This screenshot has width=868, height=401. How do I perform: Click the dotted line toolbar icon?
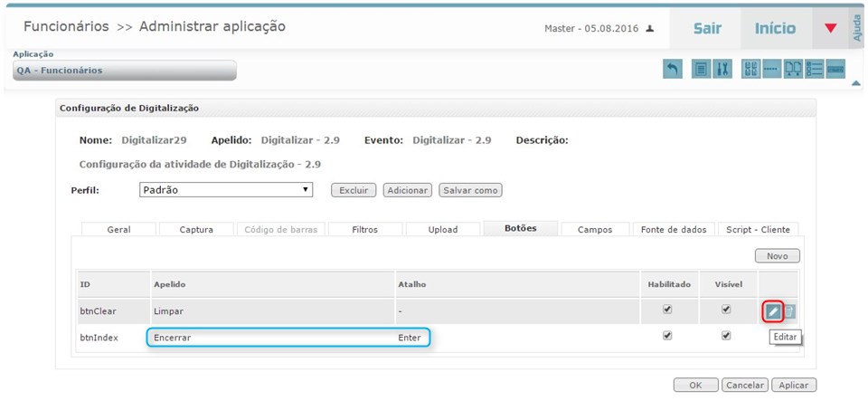tap(771, 69)
